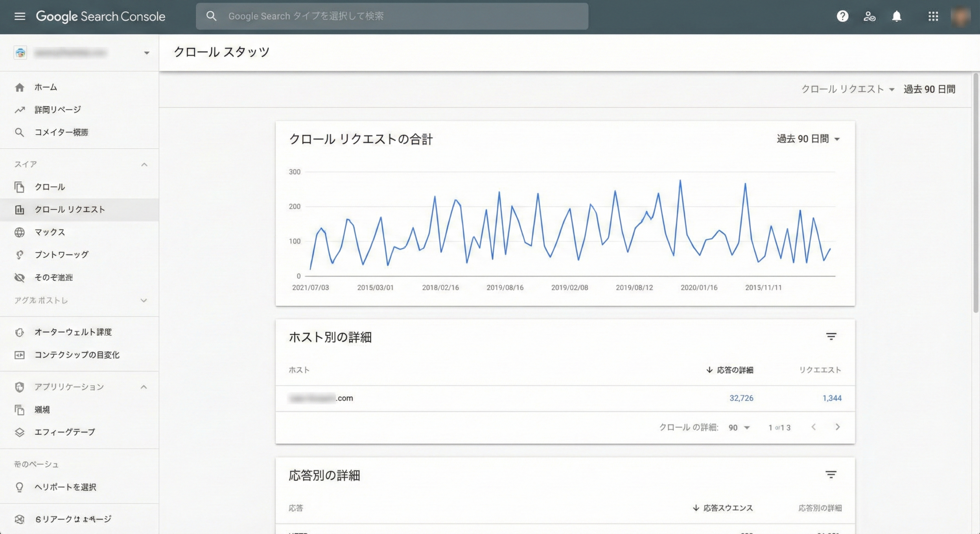Change rows per page from 90
The image size is (980, 534).
click(x=739, y=428)
